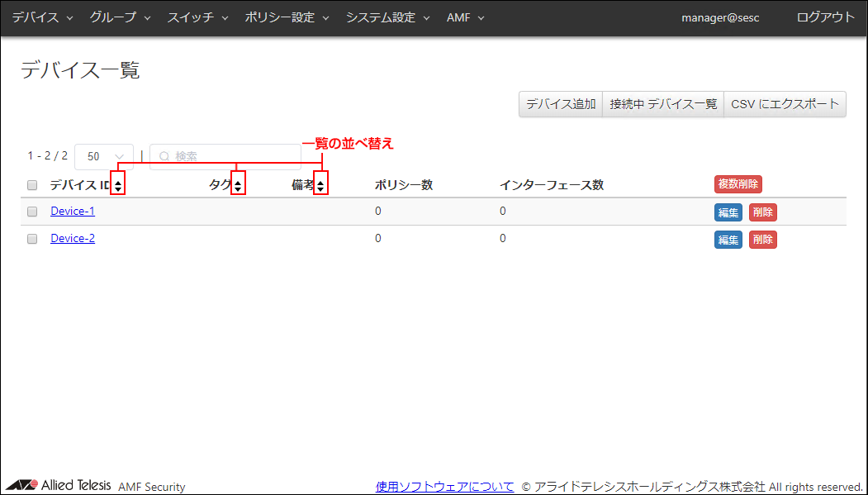This screenshot has width=868, height=495.
Task: Delete Device-2 with its 削除 button
Action: click(762, 240)
